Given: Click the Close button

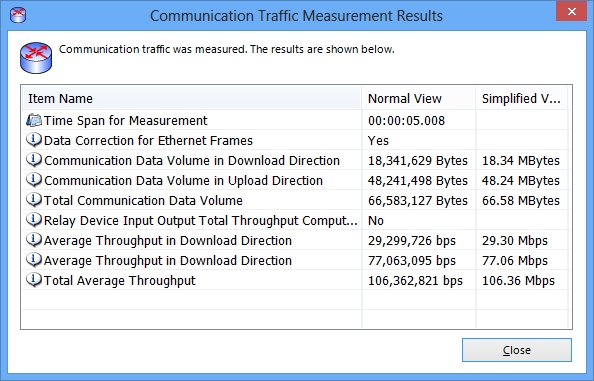Looking at the screenshot, I should tap(517, 350).
